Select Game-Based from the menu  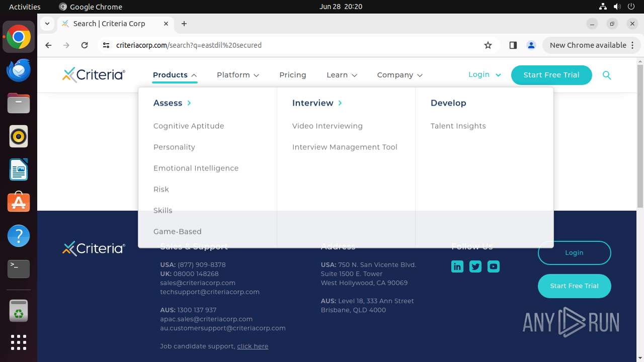(x=177, y=232)
